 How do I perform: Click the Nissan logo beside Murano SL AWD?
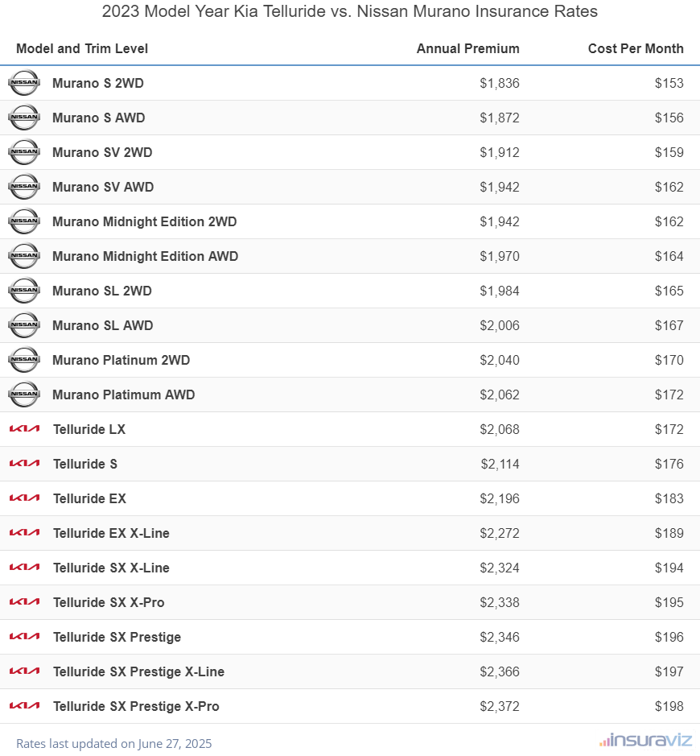click(24, 325)
